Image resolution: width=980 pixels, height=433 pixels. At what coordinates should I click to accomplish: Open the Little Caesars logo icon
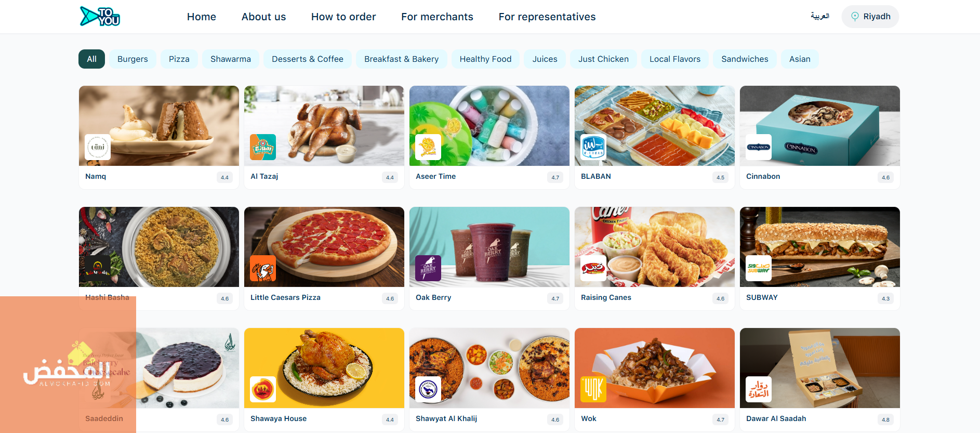[x=263, y=268]
